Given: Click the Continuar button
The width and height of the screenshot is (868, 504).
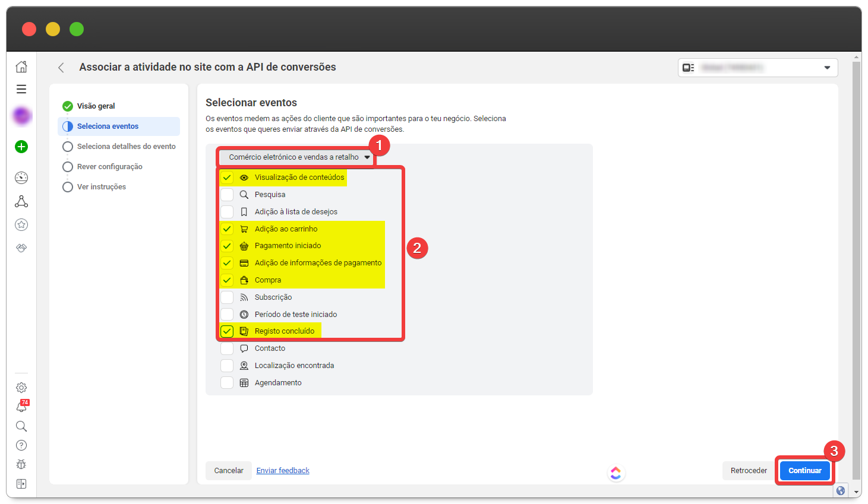Looking at the screenshot, I should (804, 471).
